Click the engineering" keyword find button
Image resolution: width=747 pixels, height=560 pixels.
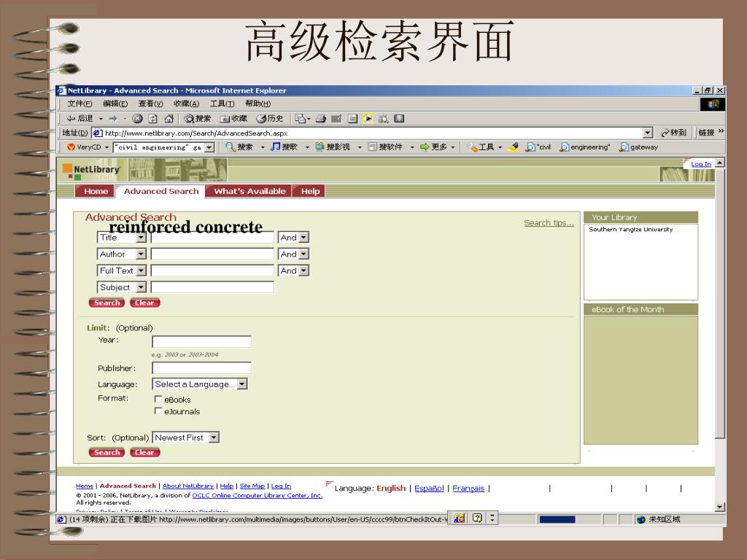click(x=585, y=147)
